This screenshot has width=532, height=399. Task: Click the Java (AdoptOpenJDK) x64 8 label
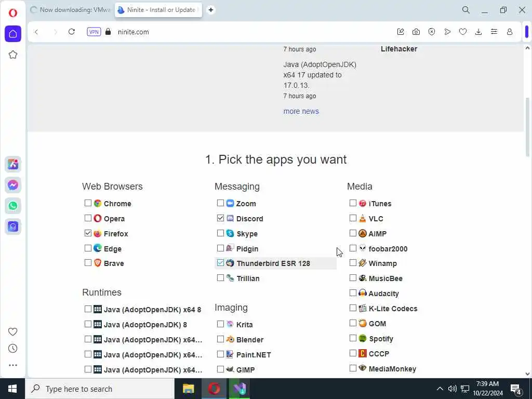pyautogui.click(x=152, y=310)
